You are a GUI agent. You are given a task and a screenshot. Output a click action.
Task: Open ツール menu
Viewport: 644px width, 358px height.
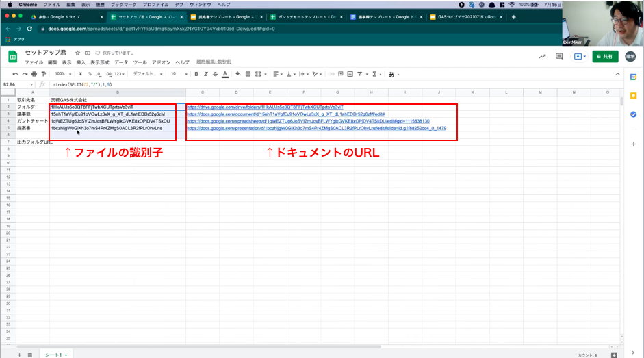coord(140,62)
